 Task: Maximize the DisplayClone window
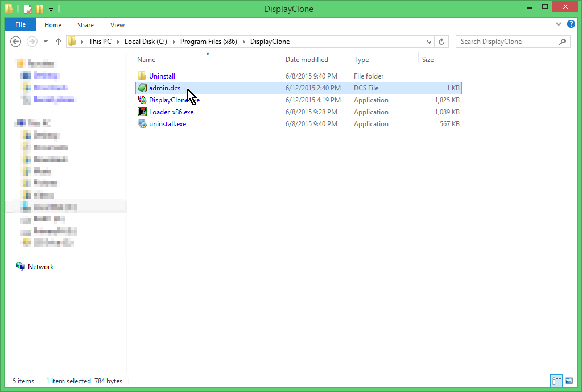(545, 7)
